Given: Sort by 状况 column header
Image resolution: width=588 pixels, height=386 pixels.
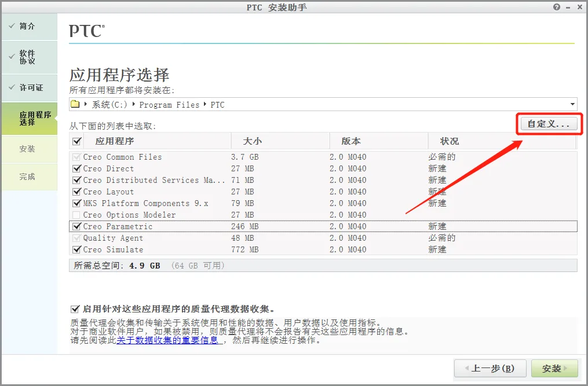Looking at the screenshot, I should [x=502, y=141].
